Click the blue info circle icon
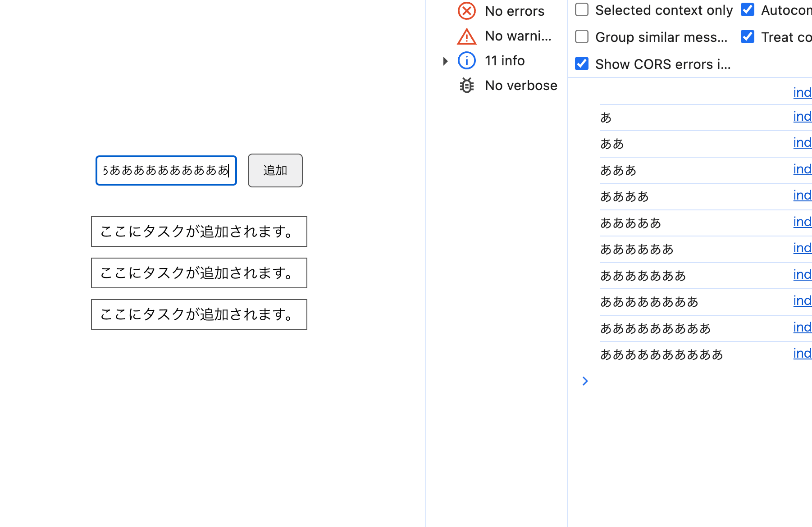 click(466, 60)
